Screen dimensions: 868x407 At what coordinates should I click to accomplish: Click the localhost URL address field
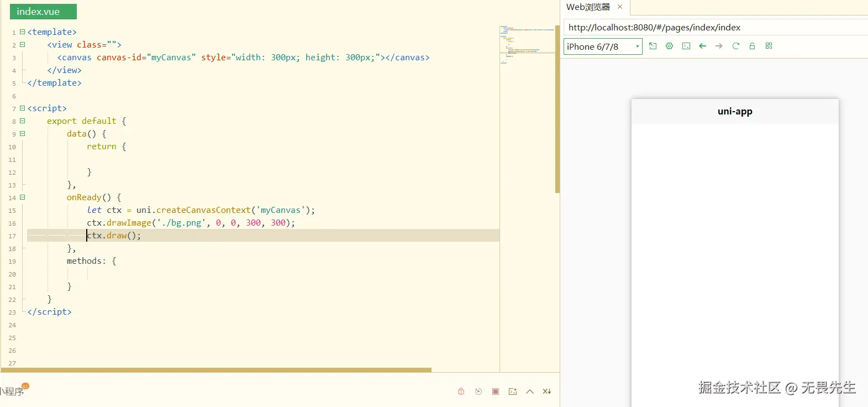click(713, 28)
